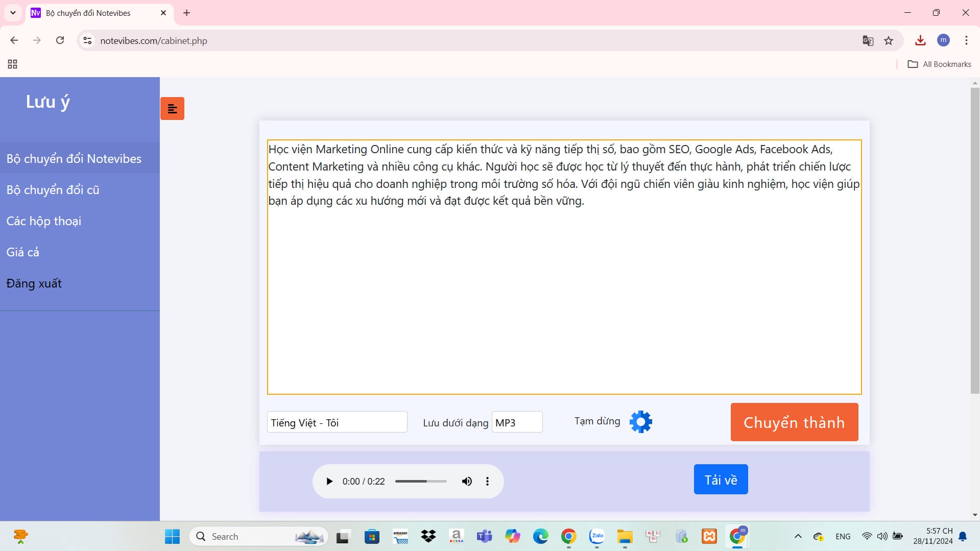
Task: Click the audio progress slider
Action: [x=421, y=481]
